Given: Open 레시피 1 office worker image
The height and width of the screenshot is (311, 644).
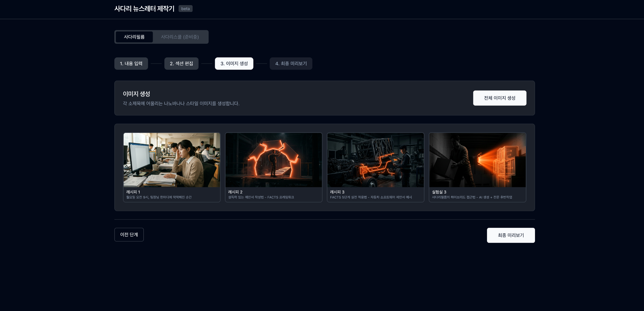Looking at the screenshot, I should [171, 160].
